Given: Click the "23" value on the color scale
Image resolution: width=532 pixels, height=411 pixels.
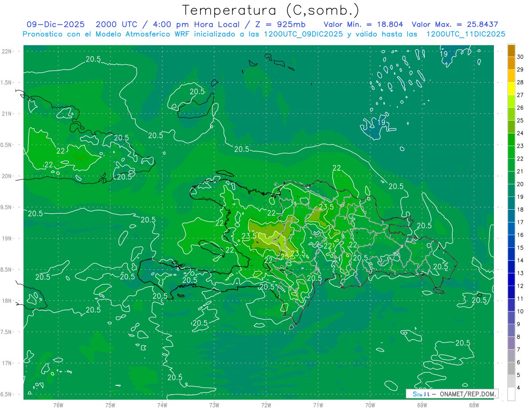Looking at the screenshot, I should point(521,146).
